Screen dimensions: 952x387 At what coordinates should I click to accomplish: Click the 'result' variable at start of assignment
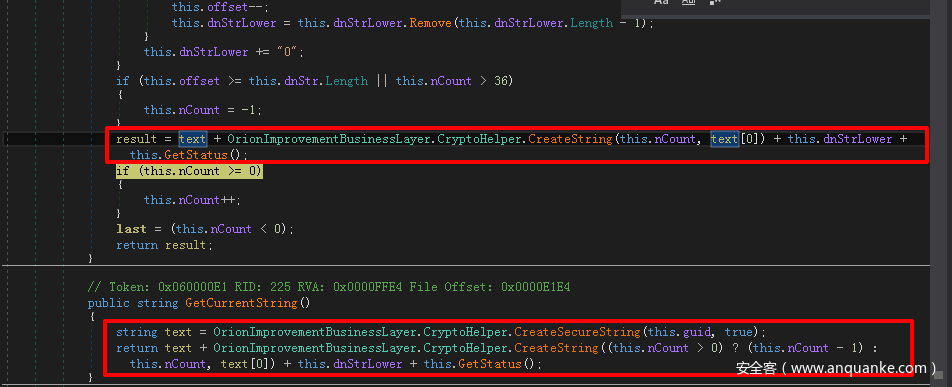[x=137, y=139]
